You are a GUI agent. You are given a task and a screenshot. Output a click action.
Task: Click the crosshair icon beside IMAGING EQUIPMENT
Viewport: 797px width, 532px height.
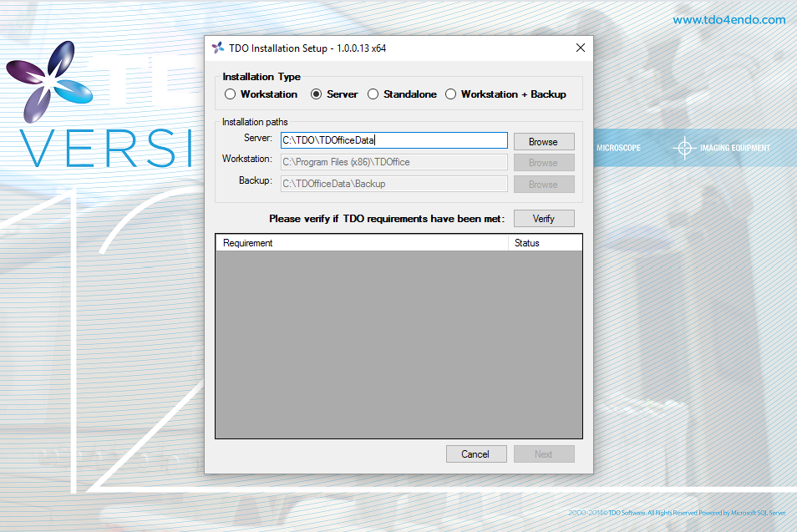(x=683, y=148)
